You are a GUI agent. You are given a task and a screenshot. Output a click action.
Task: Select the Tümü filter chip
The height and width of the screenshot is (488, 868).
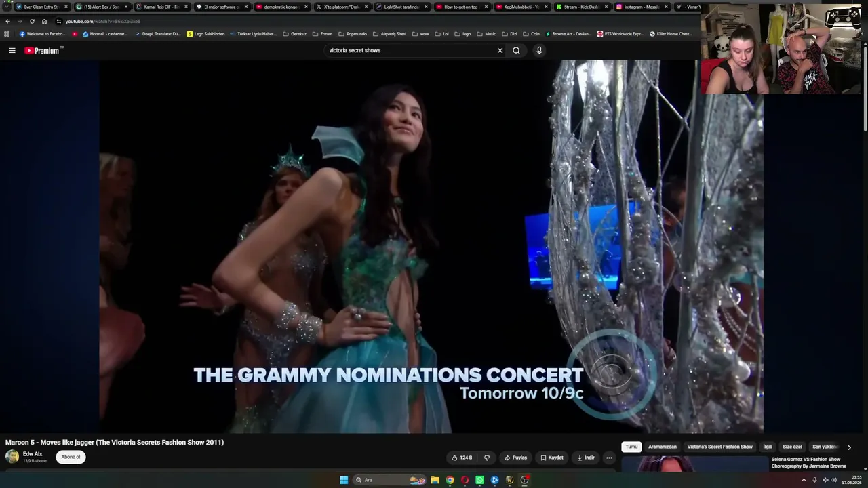[x=631, y=447]
